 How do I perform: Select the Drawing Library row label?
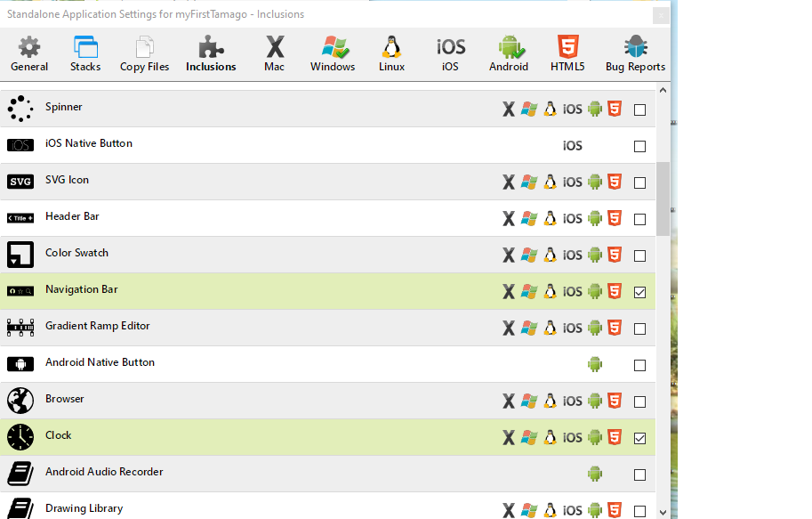[84, 508]
